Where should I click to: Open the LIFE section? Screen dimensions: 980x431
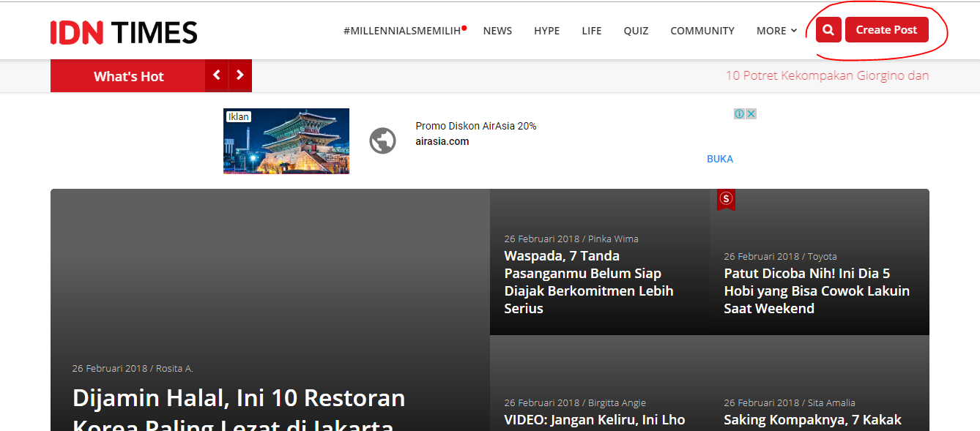pyautogui.click(x=592, y=31)
